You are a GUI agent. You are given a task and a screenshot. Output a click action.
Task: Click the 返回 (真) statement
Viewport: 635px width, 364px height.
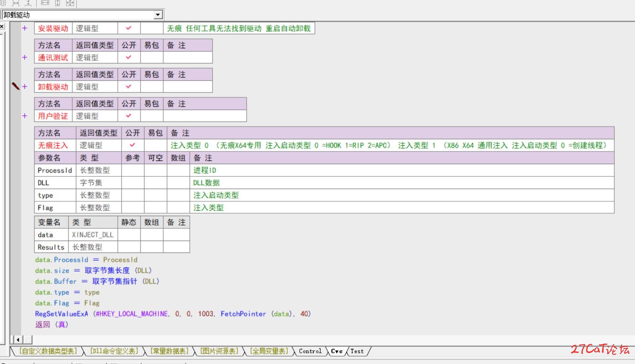click(x=52, y=325)
